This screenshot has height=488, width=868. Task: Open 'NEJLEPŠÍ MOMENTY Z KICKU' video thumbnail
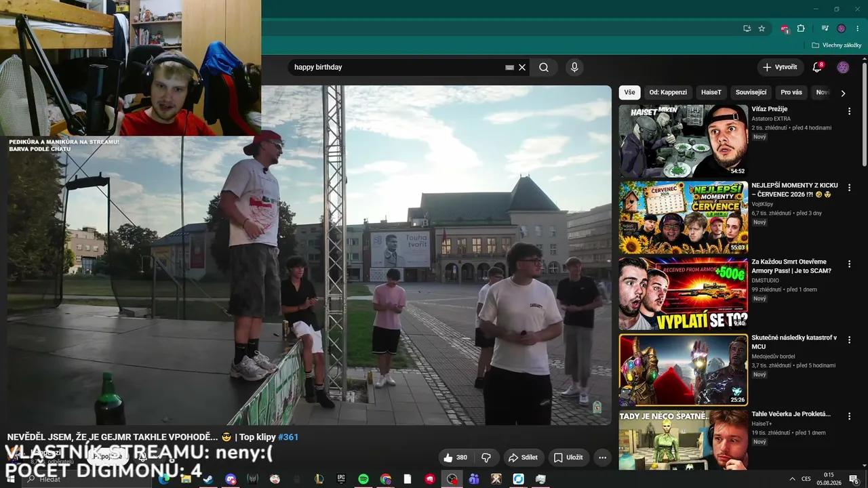(684, 217)
